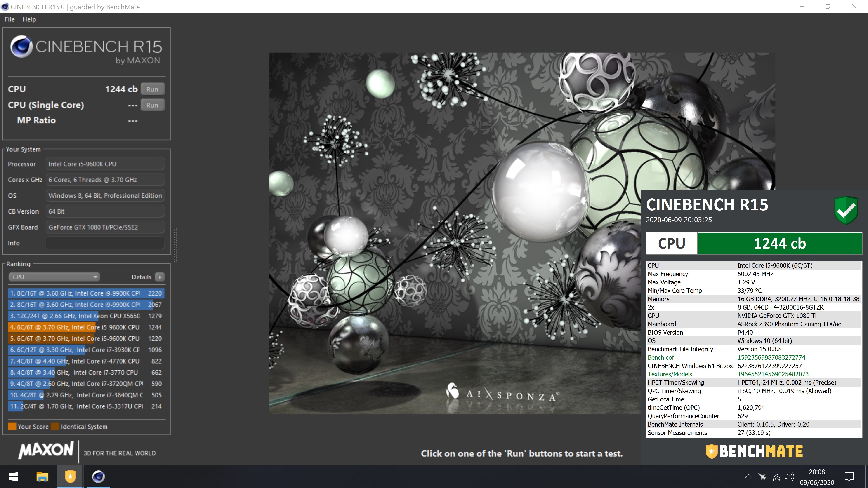868x488 pixels.
Task: Select ranking entry 1 i9-9900K 2220
Action: pyautogui.click(x=86, y=293)
